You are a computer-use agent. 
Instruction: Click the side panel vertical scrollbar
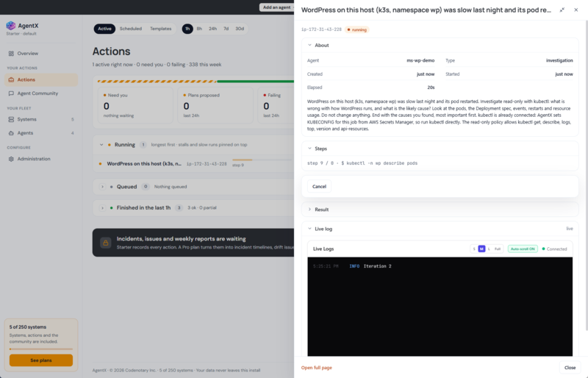[586, 175]
